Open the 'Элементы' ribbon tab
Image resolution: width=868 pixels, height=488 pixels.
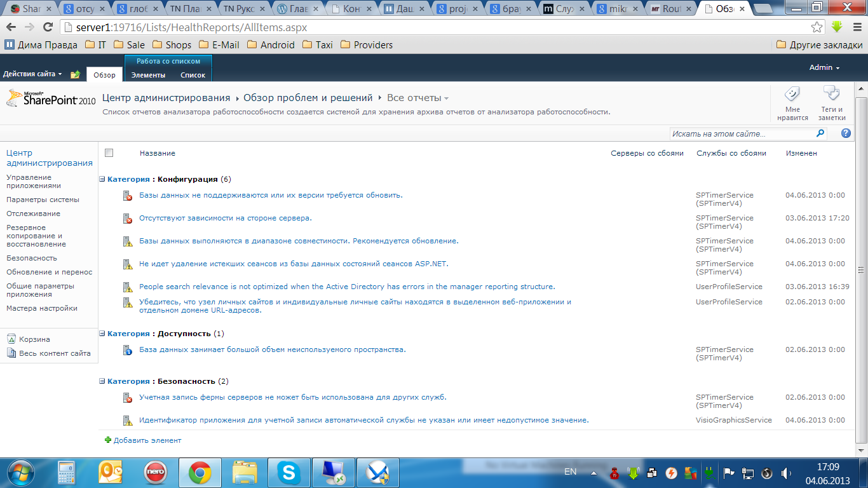[x=148, y=75]
